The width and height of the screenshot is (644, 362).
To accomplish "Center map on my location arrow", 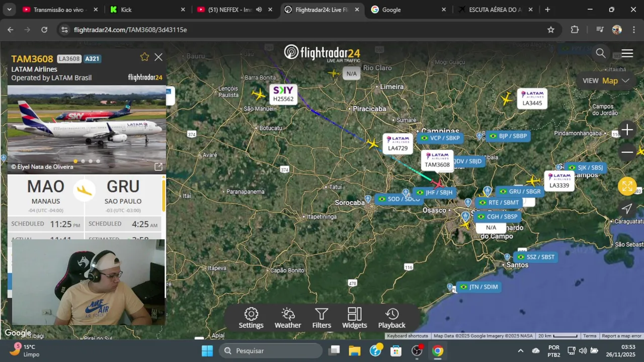I will (x=627, y=209).
